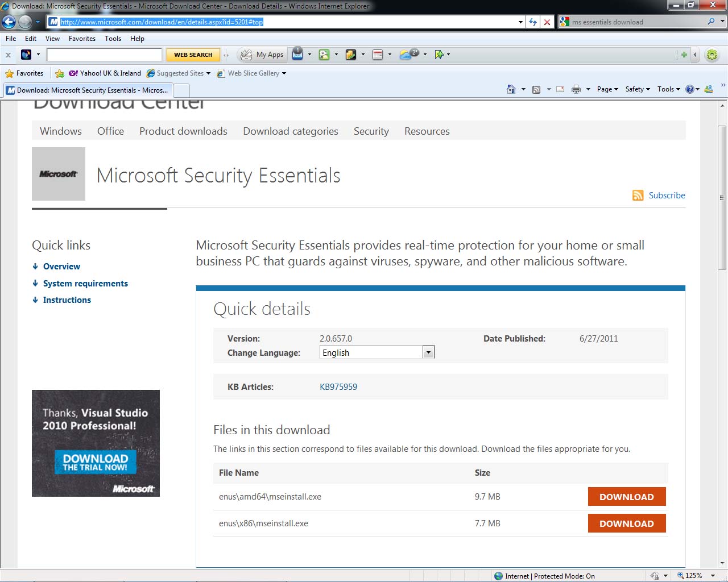Jump to Overview quick link
The image size is (728, 582).
pos(61,267)
